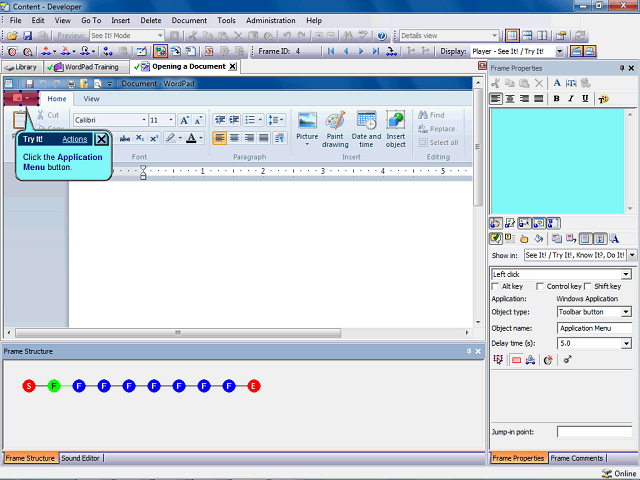Screen dimensions: 640x480
Task: Click the Italic button in Frame Properties
Action: click(571, 99)
